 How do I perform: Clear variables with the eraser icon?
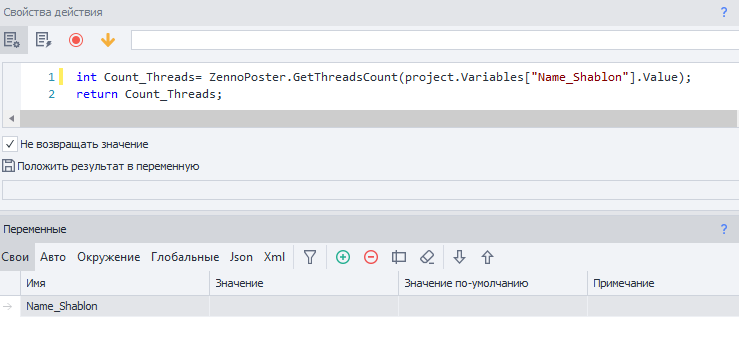427,257
